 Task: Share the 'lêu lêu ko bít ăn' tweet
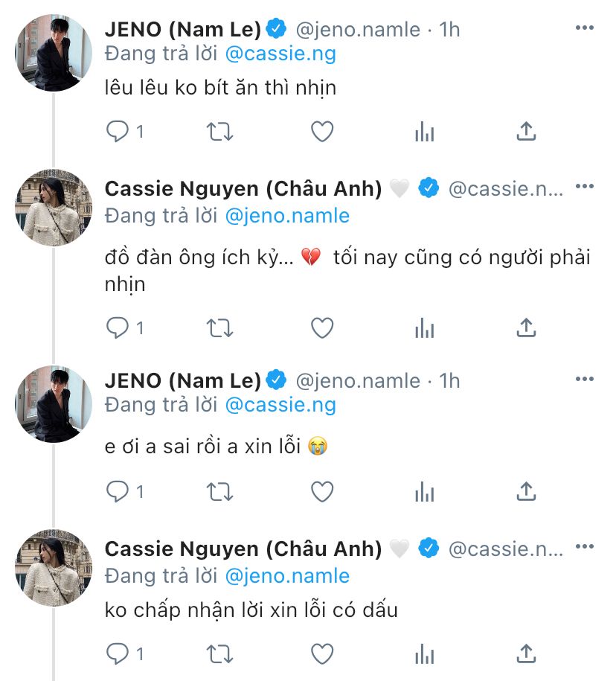click(x=526, y=132)
